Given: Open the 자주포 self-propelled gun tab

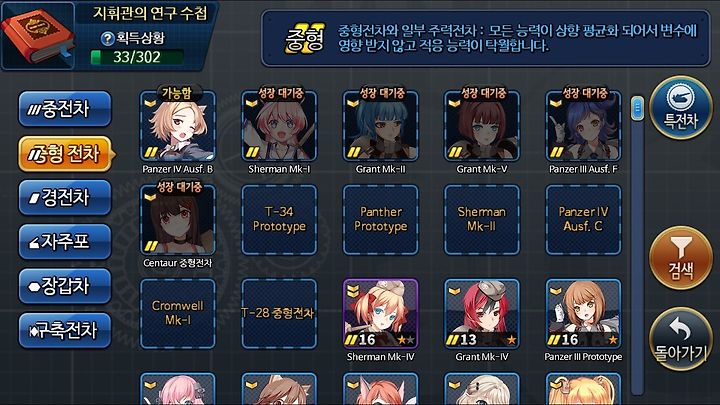Looking at the screenshot, I should (65, 242).
